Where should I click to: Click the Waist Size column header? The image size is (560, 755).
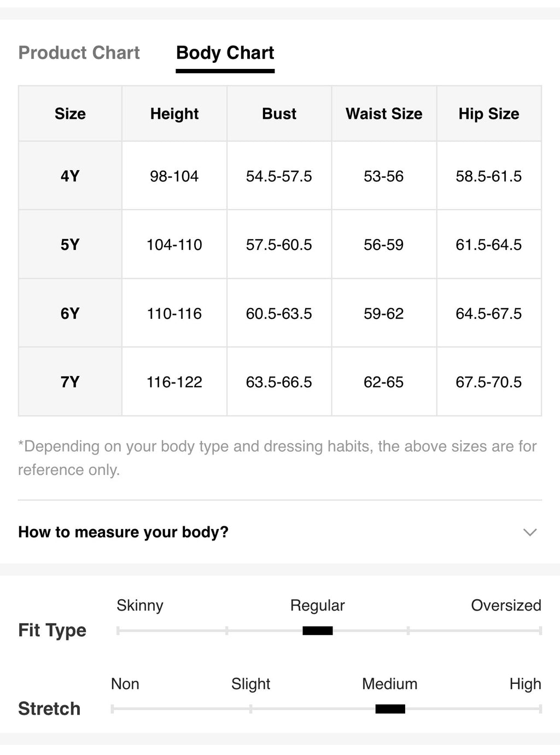(384, 114)
